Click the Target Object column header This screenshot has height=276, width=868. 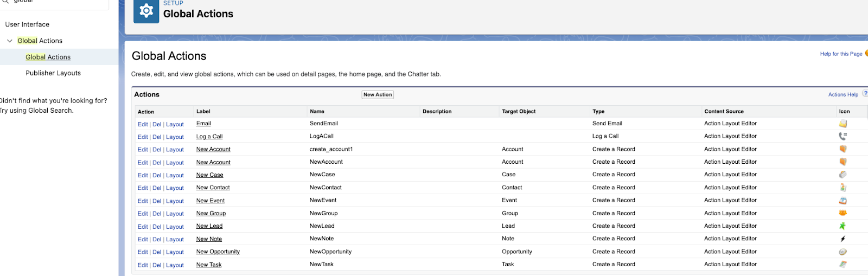click(519, 111)
